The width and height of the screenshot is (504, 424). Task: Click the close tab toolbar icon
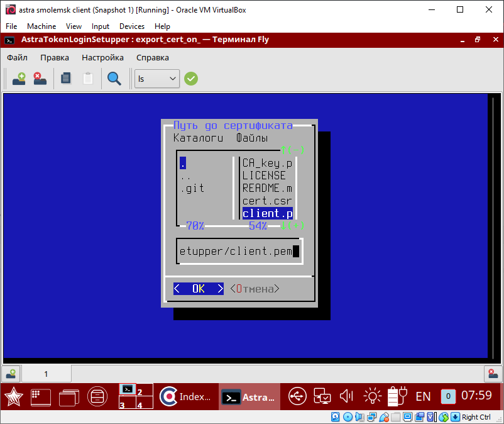pyautogui.click(x=40, y=79)
